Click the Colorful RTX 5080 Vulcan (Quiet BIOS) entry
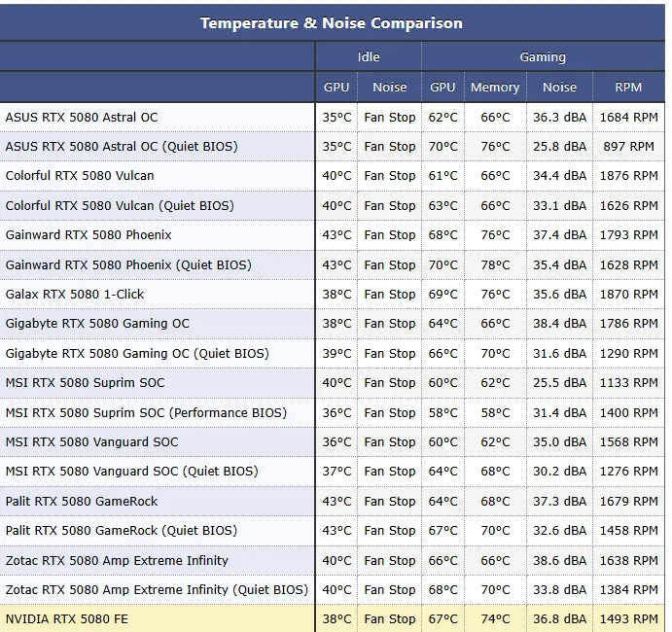This screenshot has height=632, width=672. (x=120, y=206)
